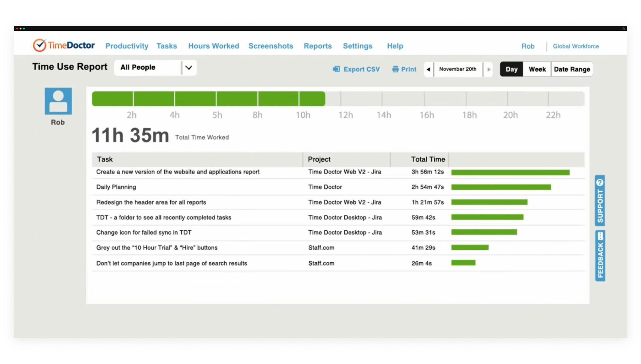Click 'Time Doctor' project in Daily Planning row
The width and height of the screenshot is (641, 364).
[325, 187]
